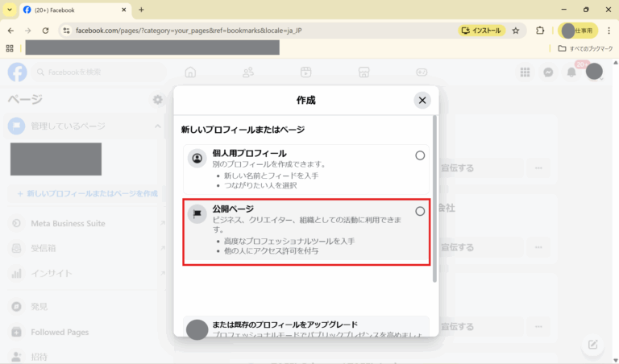View site information icon in address bar
Viewport: 619px width, 364px height.
pos(66,31)
